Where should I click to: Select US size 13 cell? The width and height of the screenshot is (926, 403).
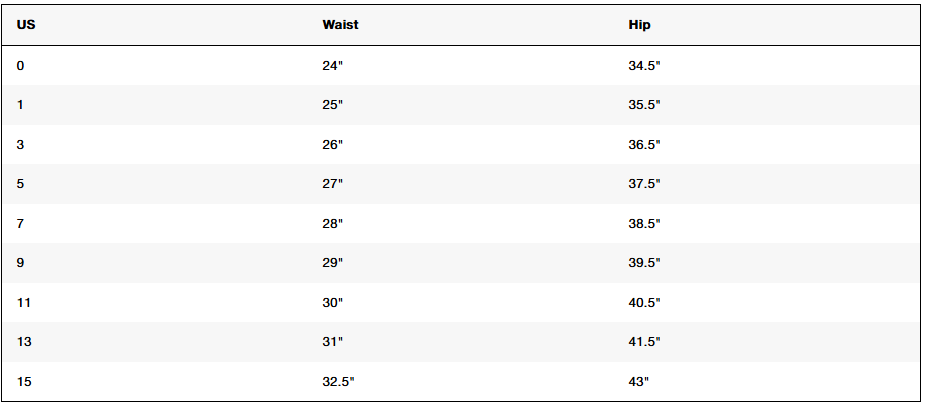(24, 342)
